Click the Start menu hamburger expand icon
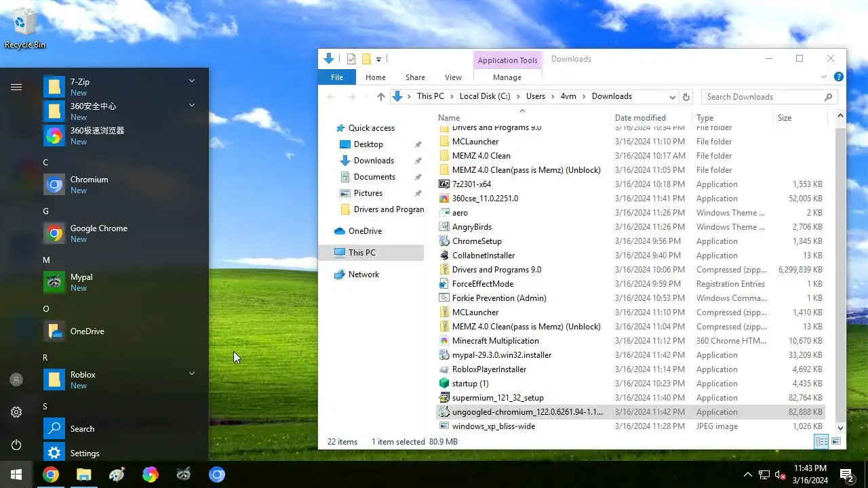 pyautogui.click(x=16, y=87)
